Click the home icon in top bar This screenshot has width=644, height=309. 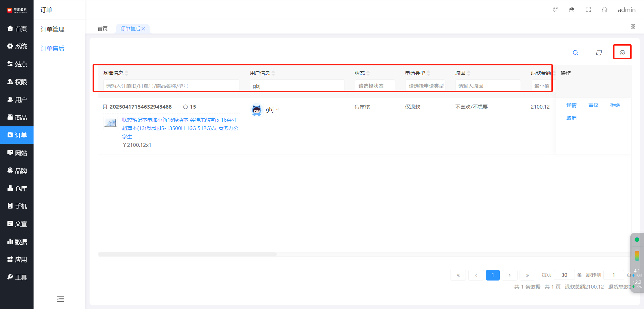click(604, 10)
